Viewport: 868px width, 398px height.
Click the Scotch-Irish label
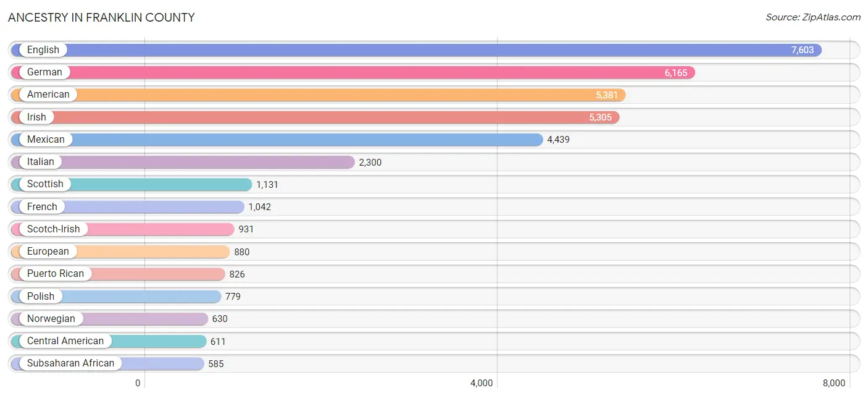pyautogui.click(x=54, y=229)
